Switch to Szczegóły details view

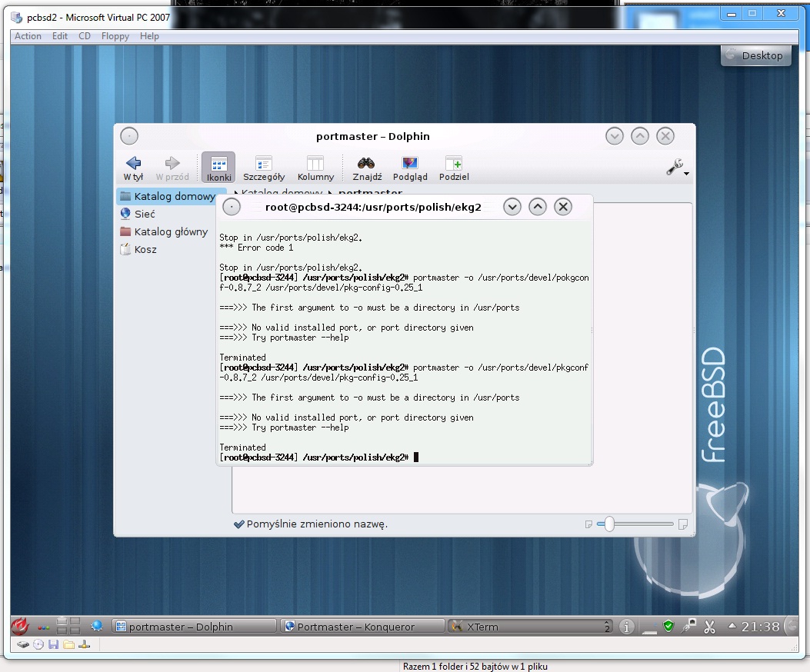click(264, 168)
